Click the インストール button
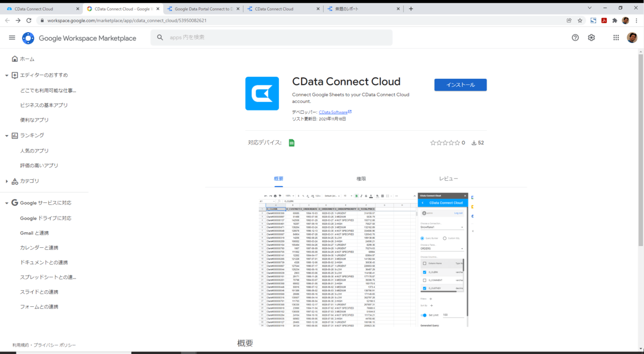 click(460, 85)
